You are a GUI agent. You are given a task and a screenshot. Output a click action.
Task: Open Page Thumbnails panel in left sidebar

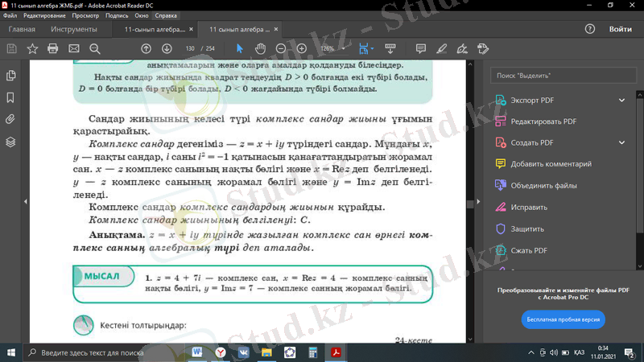[x=10, y=76]
